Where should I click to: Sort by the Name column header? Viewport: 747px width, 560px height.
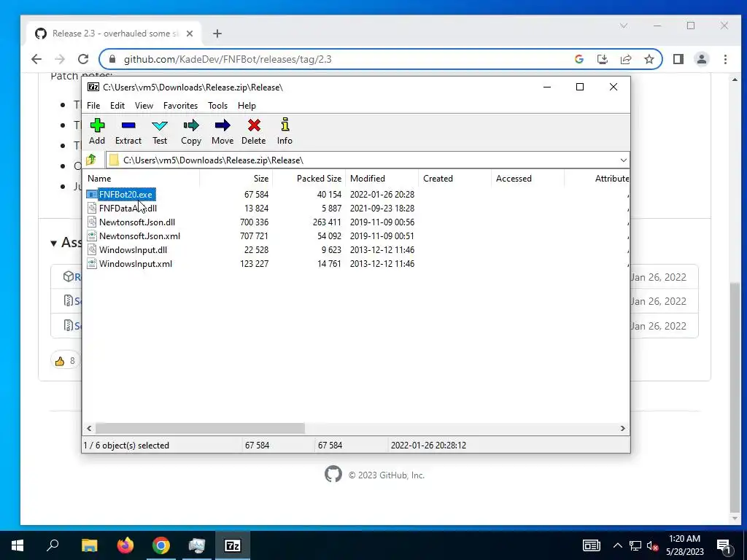(x=141, y=179)
